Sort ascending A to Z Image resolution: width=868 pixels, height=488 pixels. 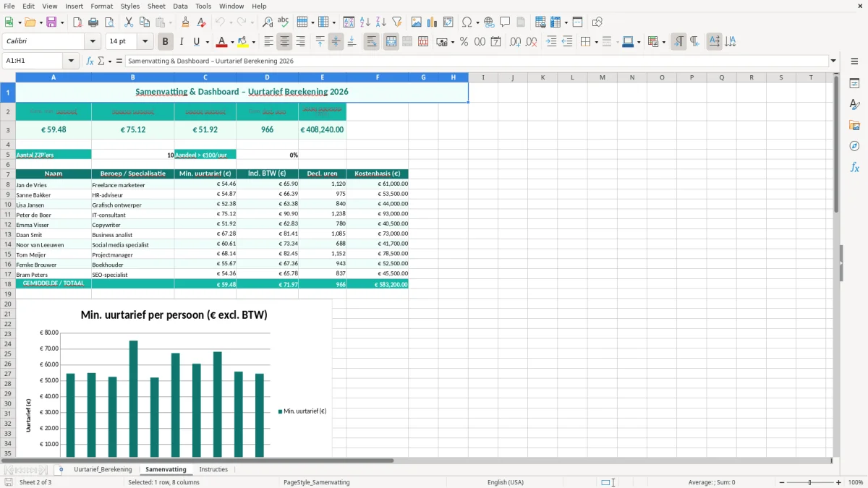365,22
